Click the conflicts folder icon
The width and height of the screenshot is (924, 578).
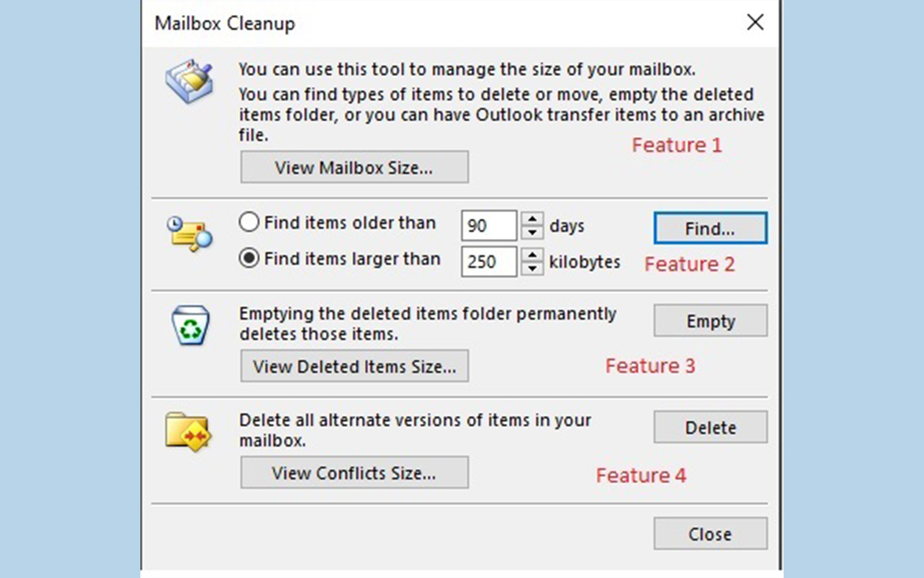188,431
